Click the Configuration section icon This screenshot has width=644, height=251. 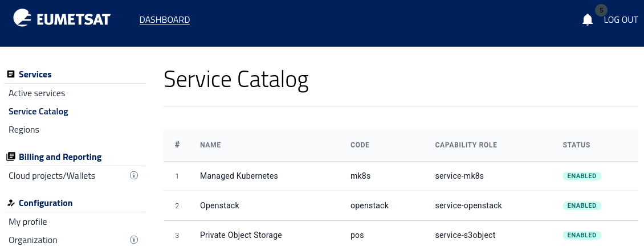click(x=11, y=203)
